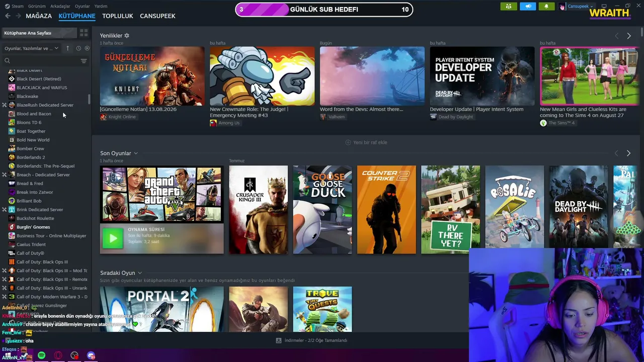Open Spotify from the taskbar
Viewport: 644px width, 362px height.
coord(42,355)
